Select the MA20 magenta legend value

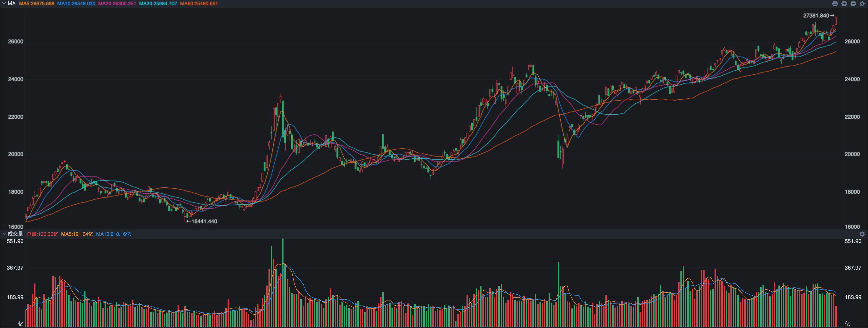pyautogui.click(x=117, y=4)
